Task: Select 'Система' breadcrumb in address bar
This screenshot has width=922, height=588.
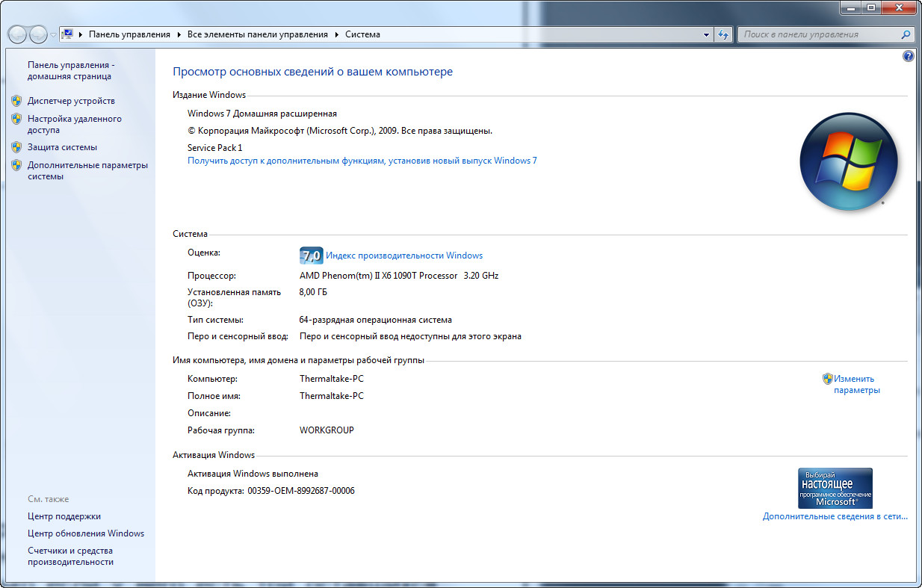Action: pyautogui.click(x=362, y=34)
